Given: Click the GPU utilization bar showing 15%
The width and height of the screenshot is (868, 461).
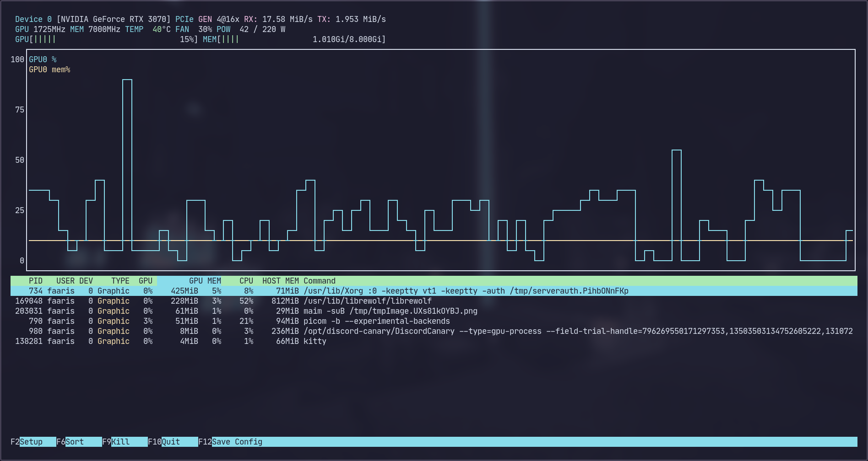Looking at the screenshot, I should [x=106, y=39].
